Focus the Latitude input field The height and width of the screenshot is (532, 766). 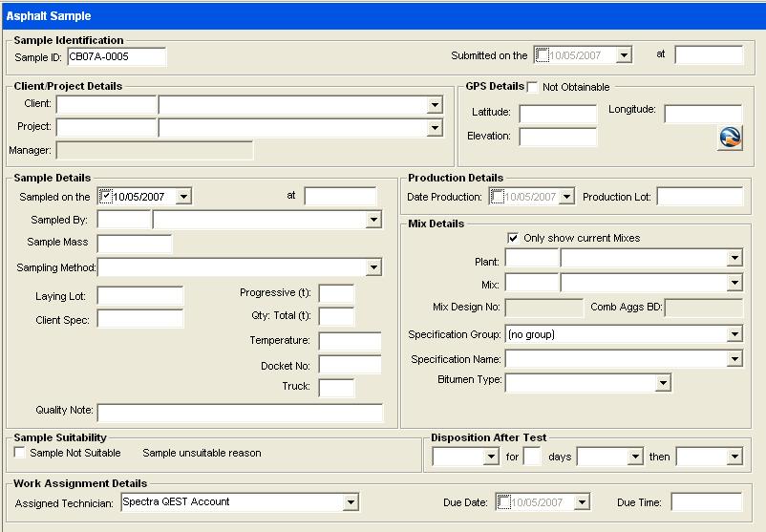[x=557, y=115]
